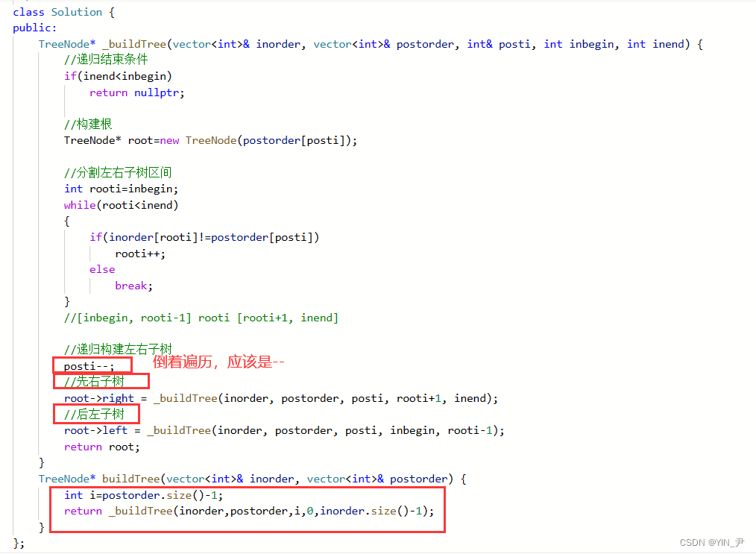Click the comment '//递归构建左右子树'

coord(118,349)
